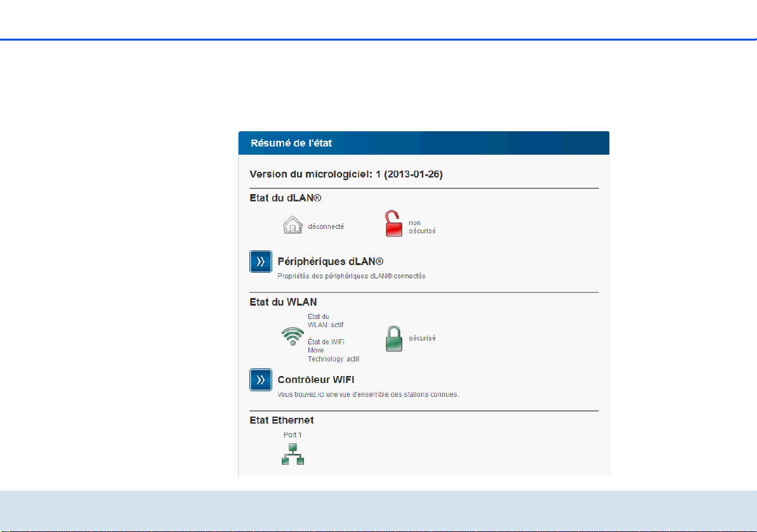Click the 'déconnecté' status text

[x=326, y=227]
